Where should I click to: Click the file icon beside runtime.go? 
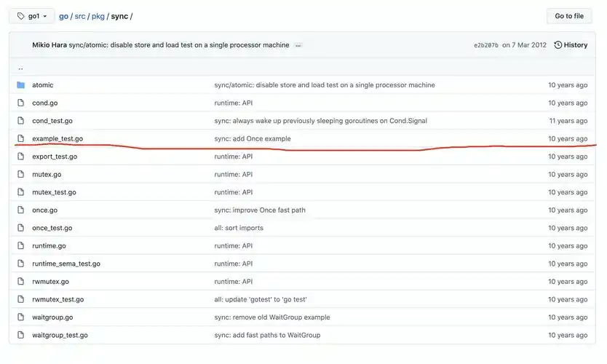(x=20, y=246)
